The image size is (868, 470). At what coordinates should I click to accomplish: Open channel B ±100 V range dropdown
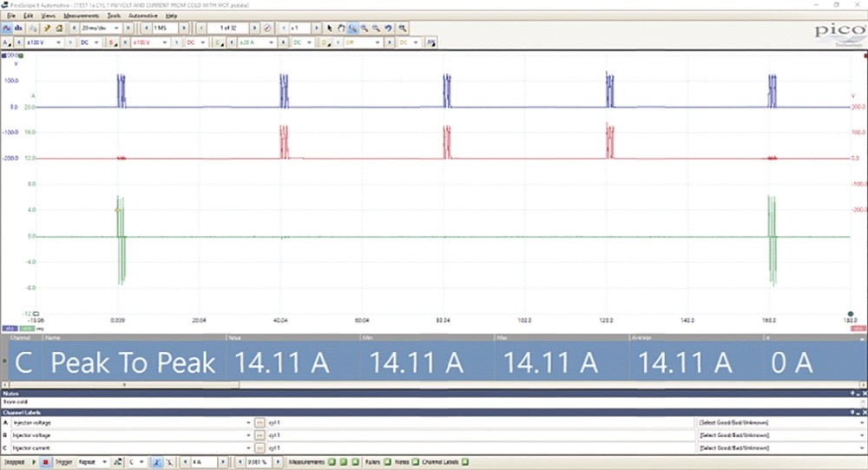[x=149, y=42]
